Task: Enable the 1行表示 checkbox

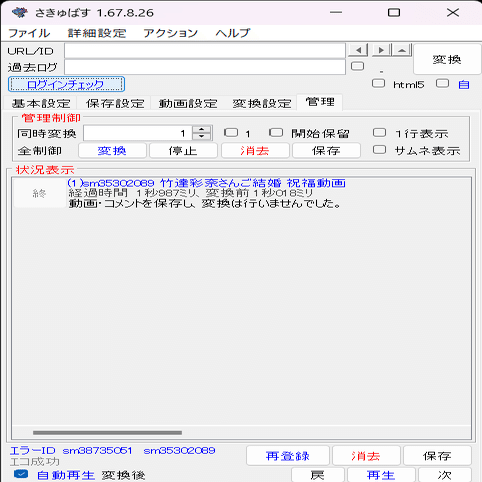Action: coord(379,133)
